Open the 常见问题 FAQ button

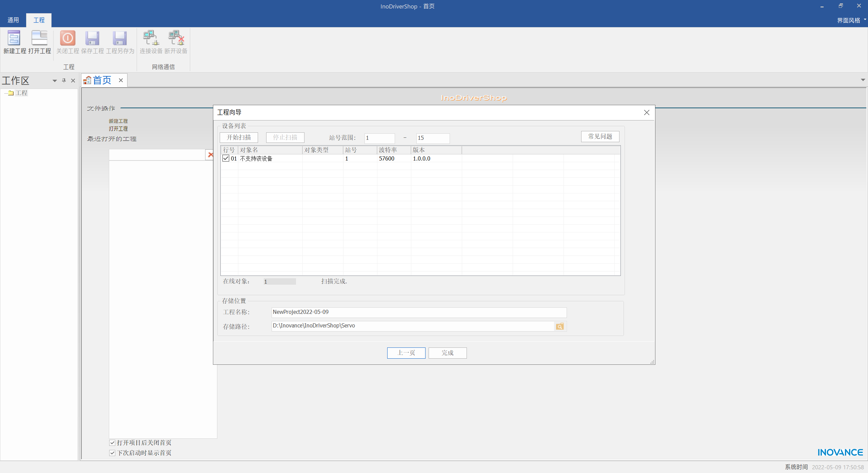pyautogui.click(x=600, y=136)
